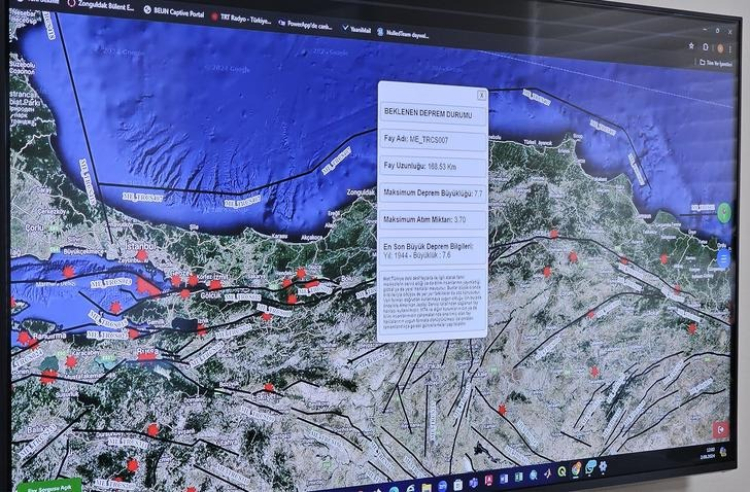Close the Beklenen Deprem Durumu popup
The image size is (750, 492).
click(482, 95)
